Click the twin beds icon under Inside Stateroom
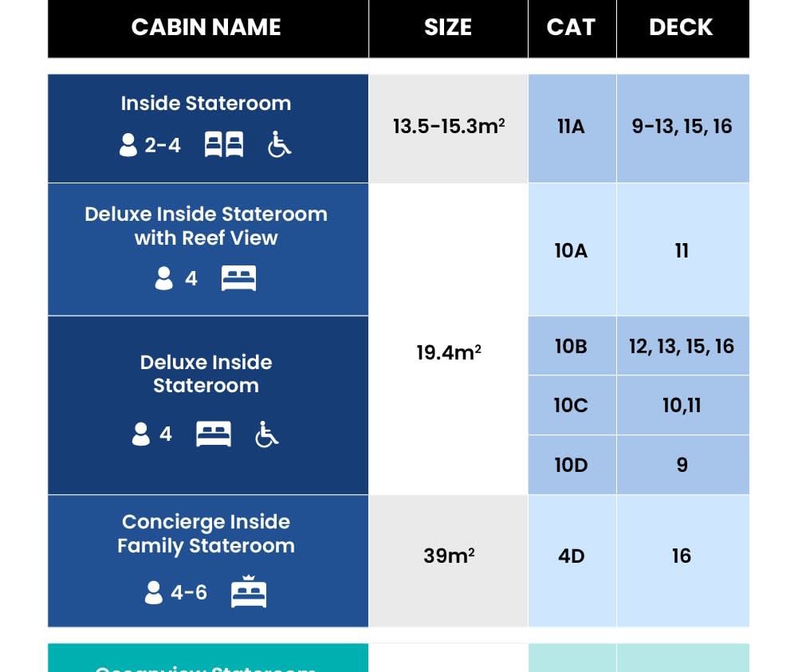This screenshot has height=672, width=798. (224, 145)
